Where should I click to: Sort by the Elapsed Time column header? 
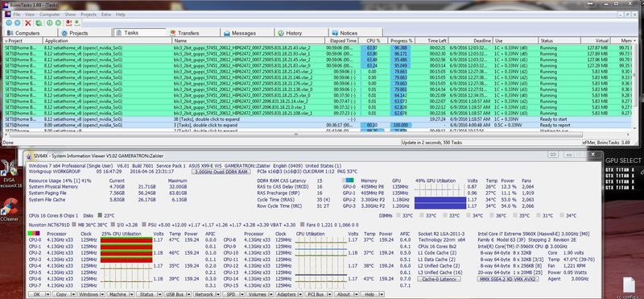tap(341, 41)
